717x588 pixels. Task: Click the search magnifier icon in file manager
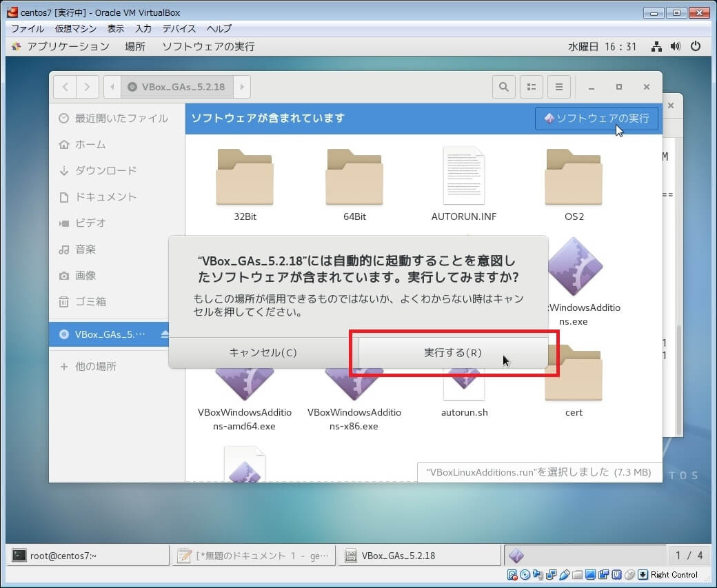tap(504, 87)
